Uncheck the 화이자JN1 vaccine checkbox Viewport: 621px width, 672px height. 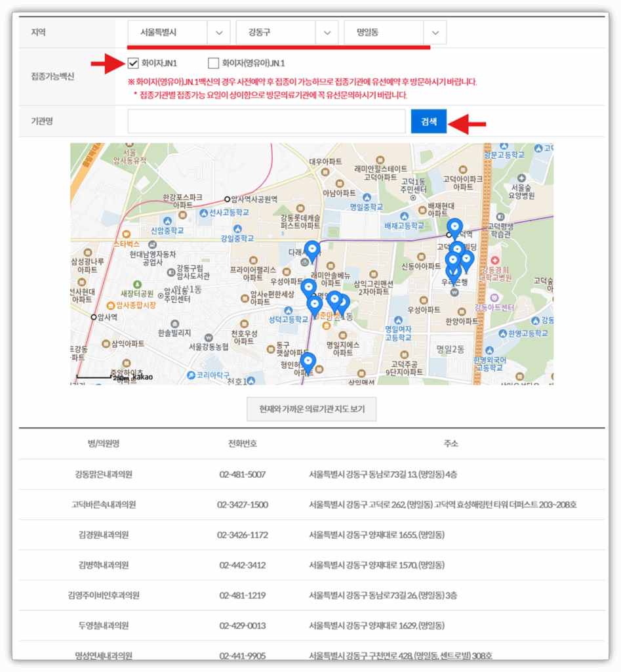pyautogui.click(x=133, y=64)
